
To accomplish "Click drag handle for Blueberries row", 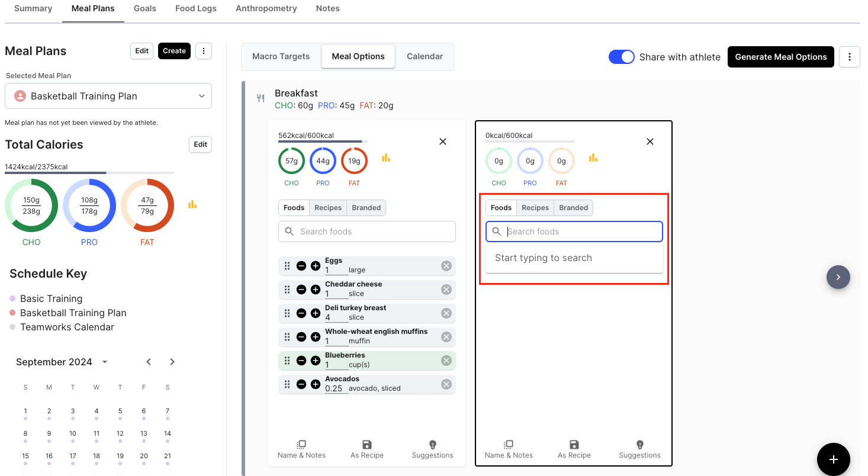I will click(287, 361).
